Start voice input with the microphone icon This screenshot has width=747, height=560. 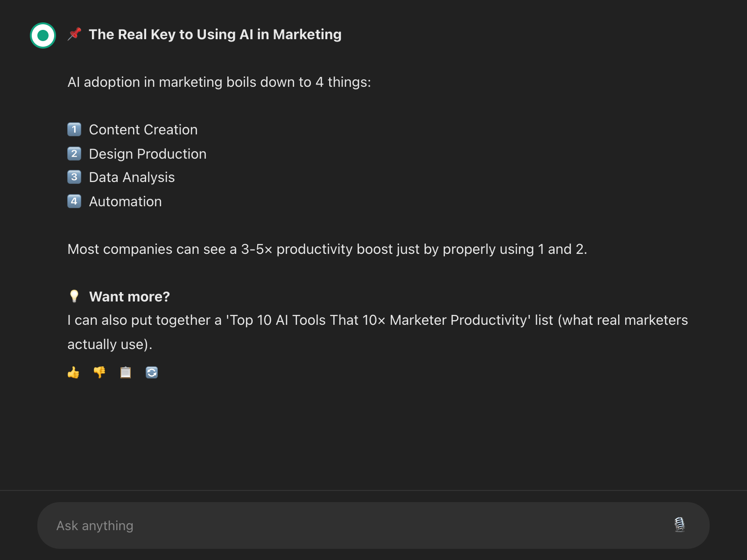coord(679,525)
